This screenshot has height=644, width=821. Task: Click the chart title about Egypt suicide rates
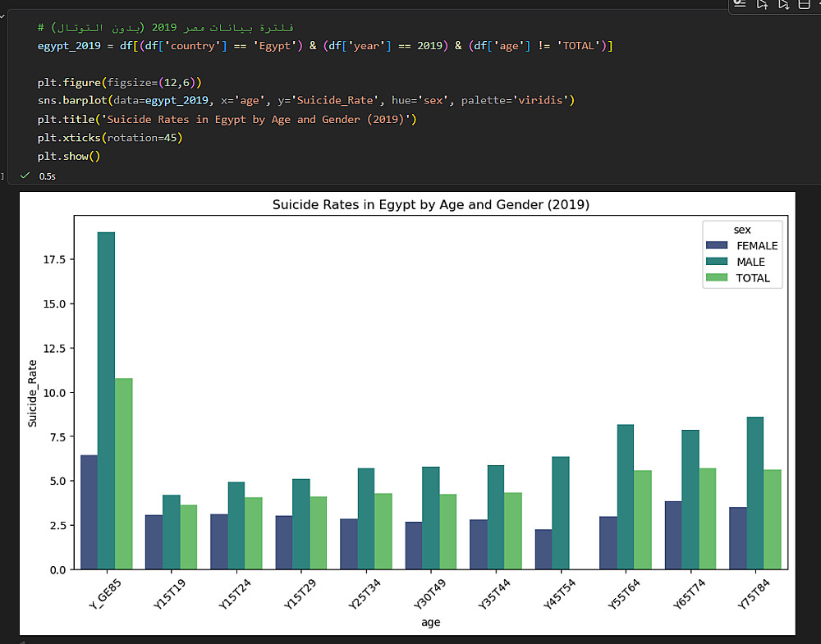coord(431,204)
